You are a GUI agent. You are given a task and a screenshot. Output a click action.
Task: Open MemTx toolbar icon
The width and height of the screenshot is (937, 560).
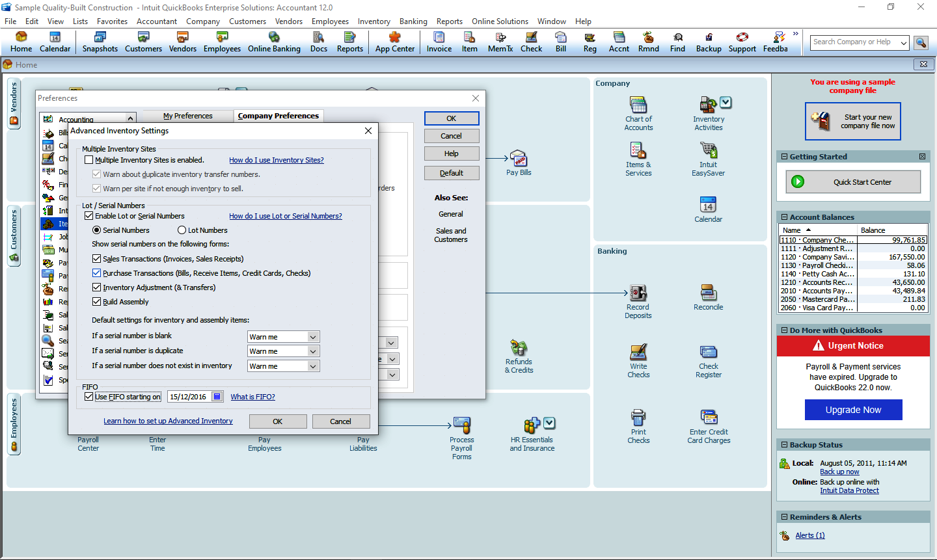[x=500, y=42]
